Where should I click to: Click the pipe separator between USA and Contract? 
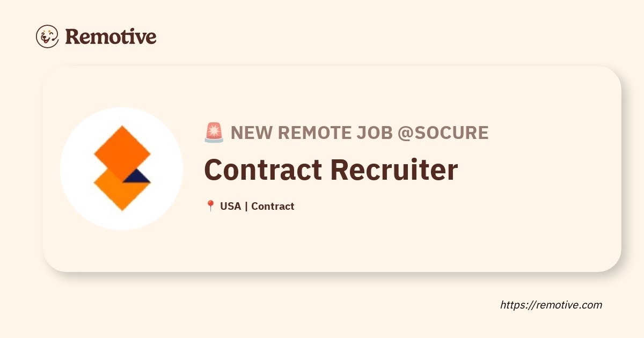click(246, 206)
